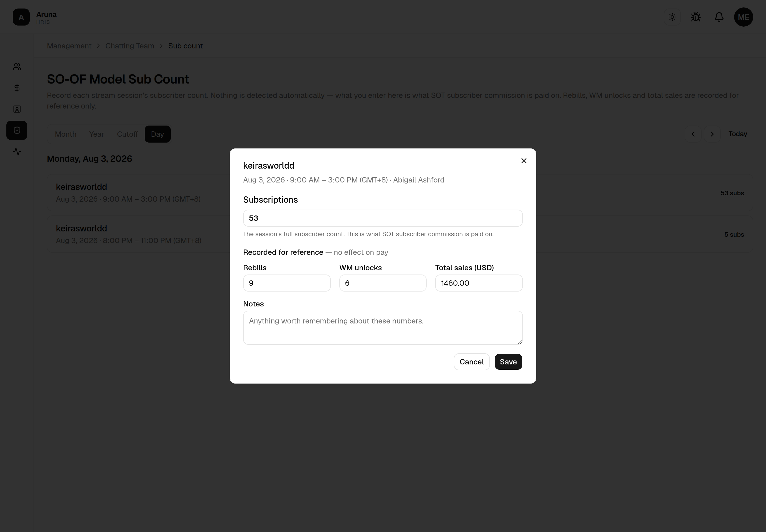The width and height of the screenshot is (766, 532).
Task: Click the Monday, Aug 3, 2026 heading
Action: point(89,159)
